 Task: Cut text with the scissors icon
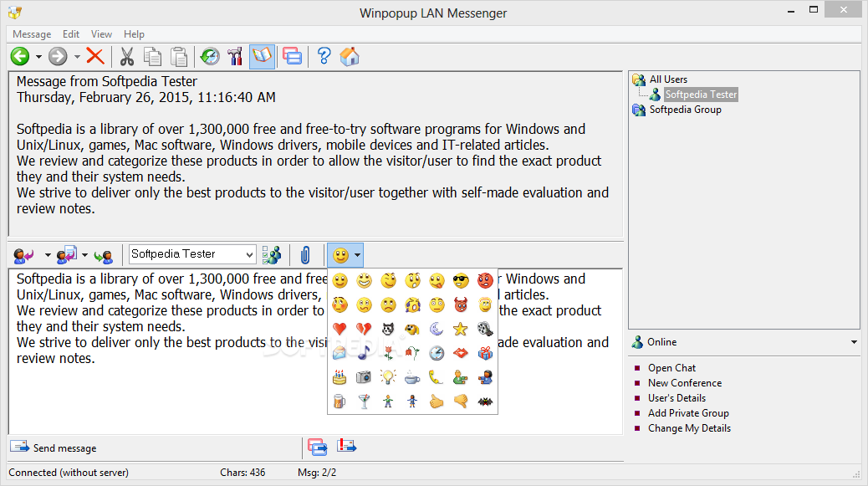click(x=127, y=56)
